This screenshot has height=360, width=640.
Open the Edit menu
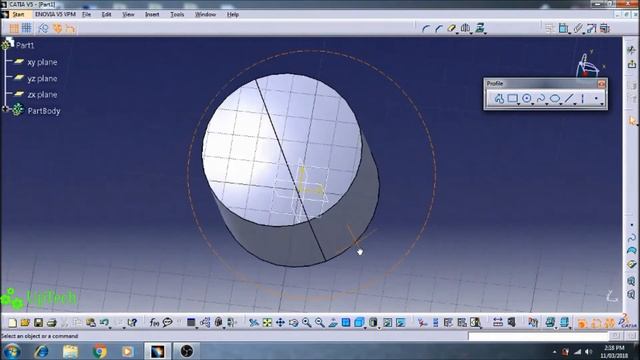pos(107,14)
